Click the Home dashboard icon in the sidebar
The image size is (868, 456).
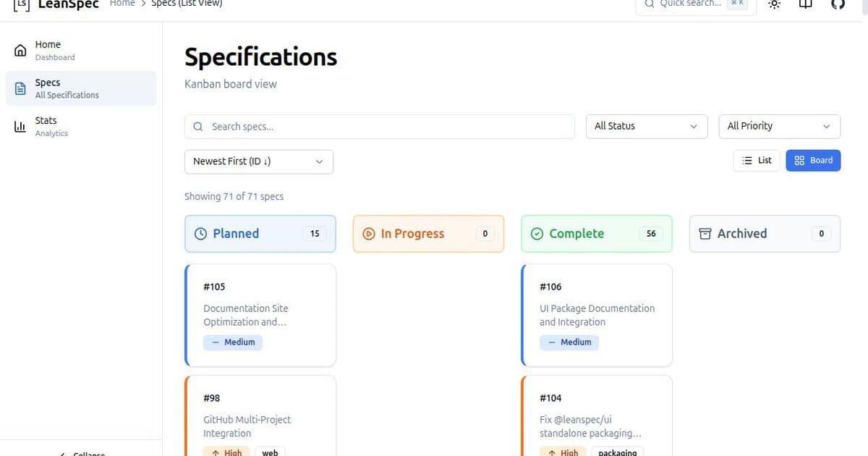coord(21,48)
